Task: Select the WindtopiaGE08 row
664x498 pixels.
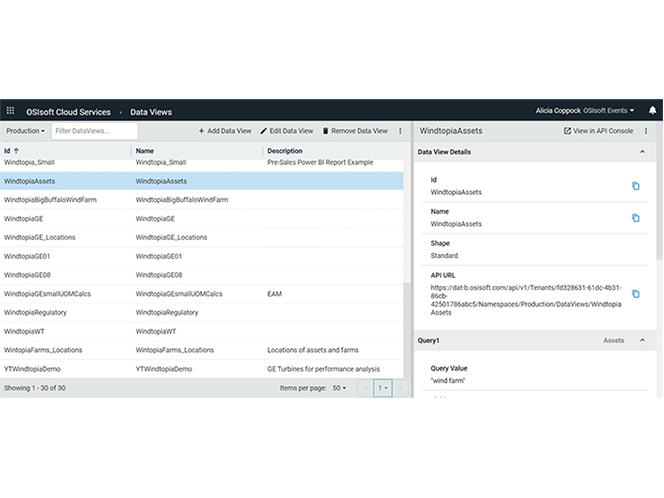Action: 202,275
